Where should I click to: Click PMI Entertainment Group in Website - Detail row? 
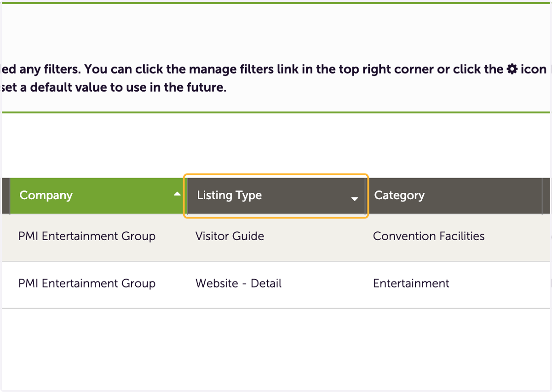[87, 283]
